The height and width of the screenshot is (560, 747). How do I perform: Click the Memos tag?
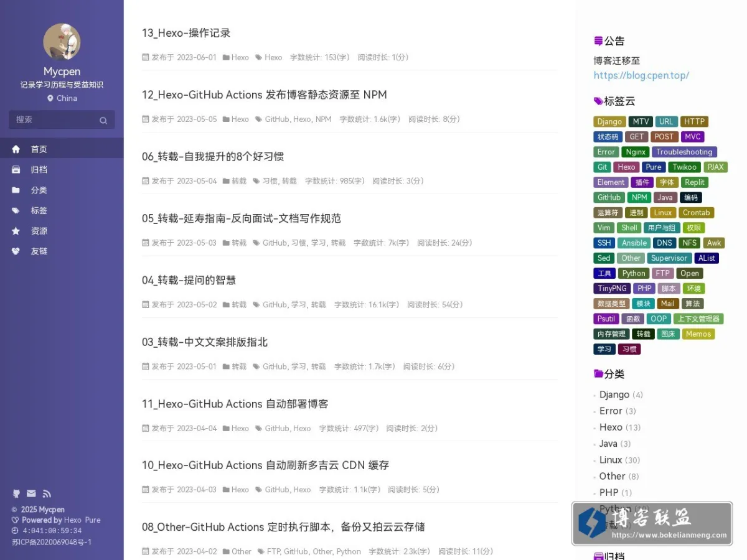coord(698,334)
